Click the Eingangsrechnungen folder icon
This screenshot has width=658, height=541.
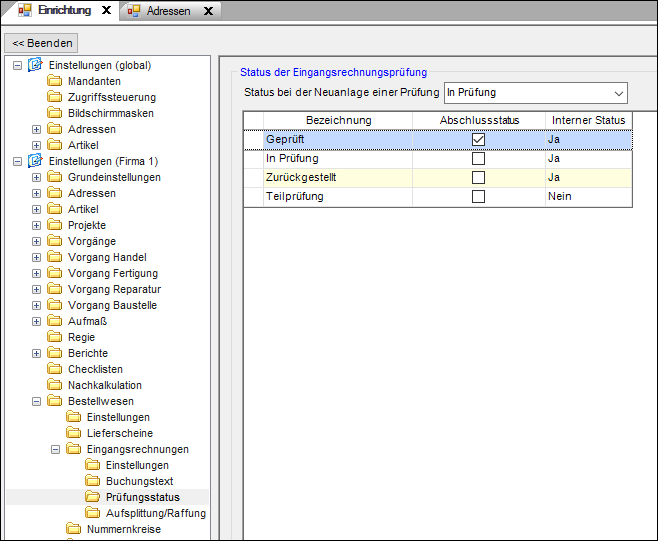click(x=74, y=449)
